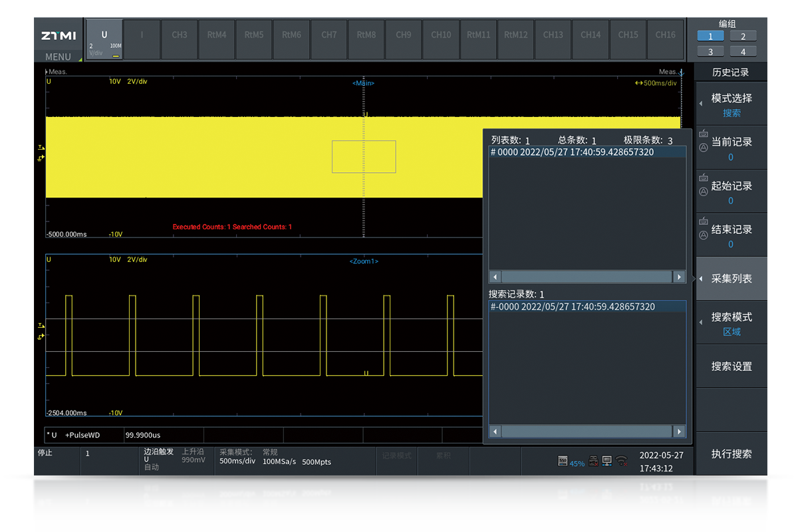
Task: Expand the 模式选择 mode option
Action: pyautogui.click(x=731, y=104)
